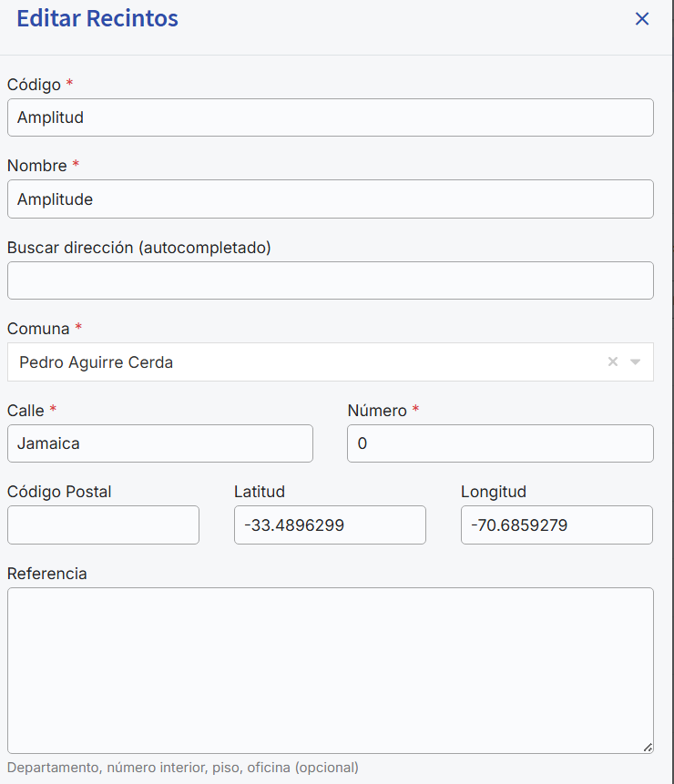Click the Código input field
This screenshot has height=784, width=674.
[x=330, y=117]
